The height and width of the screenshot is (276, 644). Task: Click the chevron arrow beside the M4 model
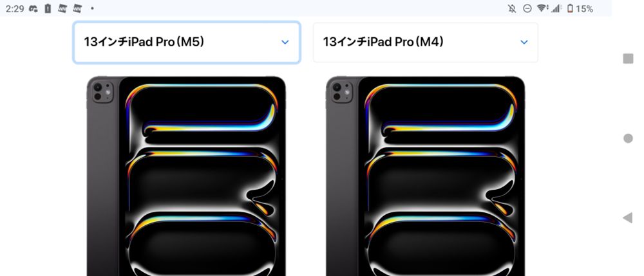point(524,42)
